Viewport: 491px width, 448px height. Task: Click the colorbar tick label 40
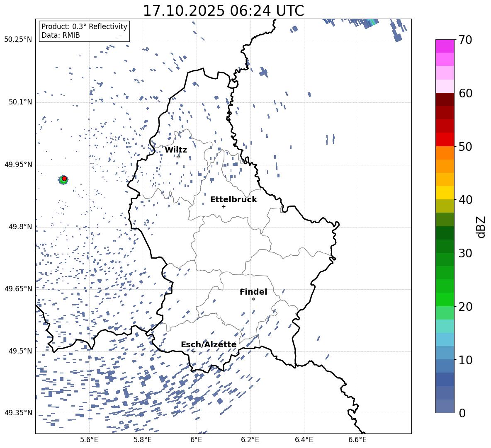[x=465, y=200]
